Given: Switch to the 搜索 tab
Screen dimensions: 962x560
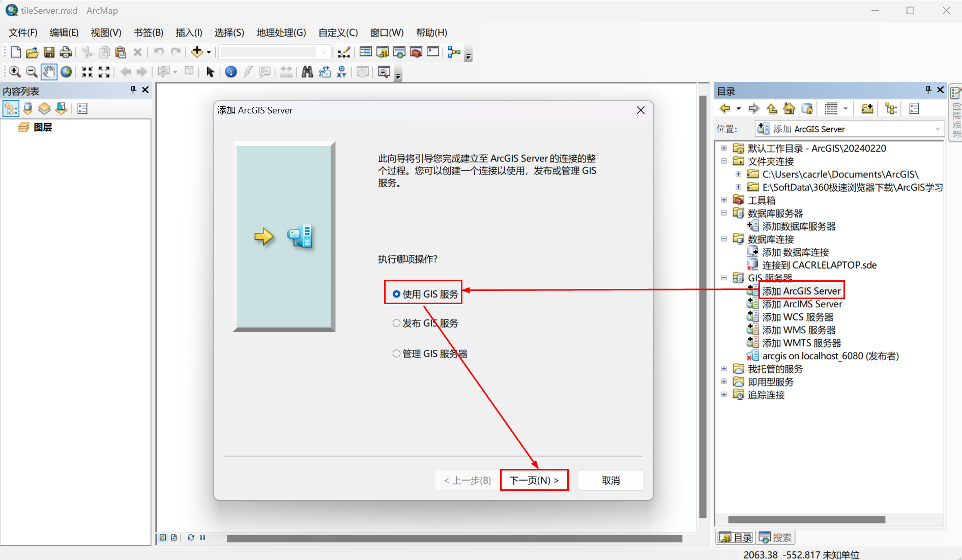Looking at the screenshot, I should [776, 537].
